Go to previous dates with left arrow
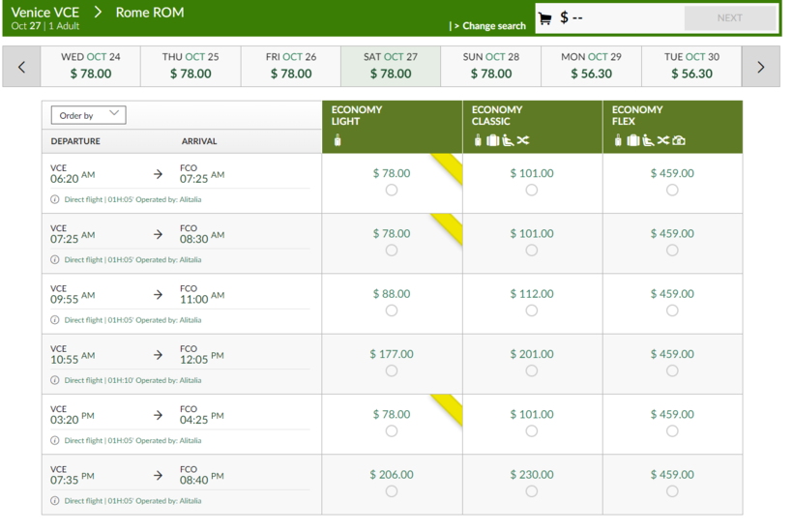This screenshot has width=793, height=532. [x=21, y=67]
